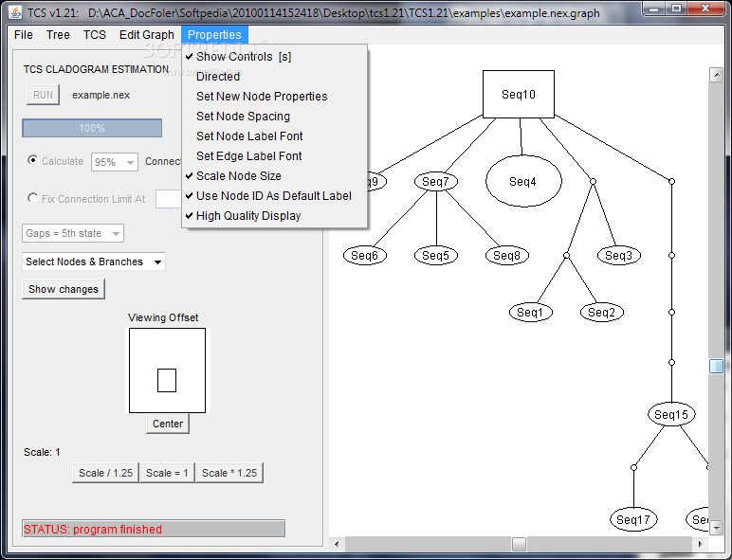The width and height of the screenshot is (732, 560).
Task: Open the File menu
Action: click(x=24, y=35)
